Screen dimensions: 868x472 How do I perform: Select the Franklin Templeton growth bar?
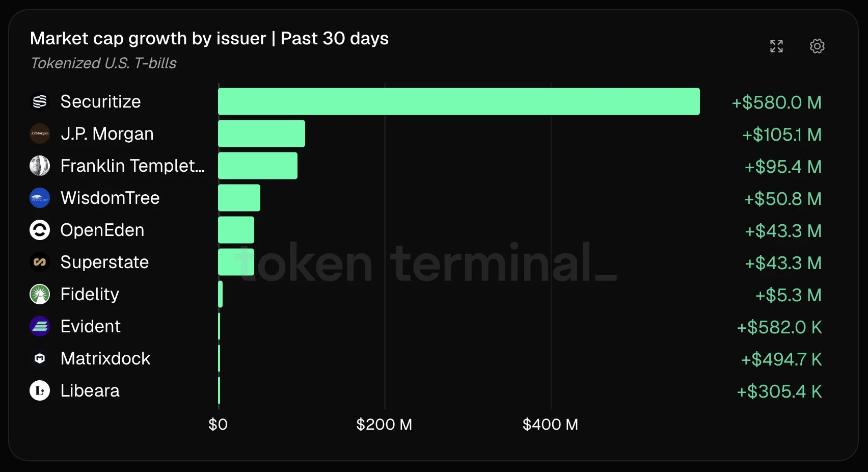click(x=258, y=166)
